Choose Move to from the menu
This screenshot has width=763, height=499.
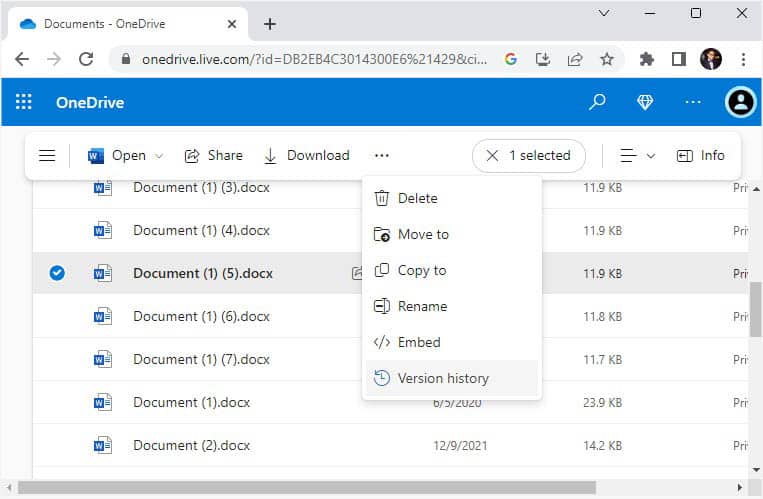pos(452,234)
